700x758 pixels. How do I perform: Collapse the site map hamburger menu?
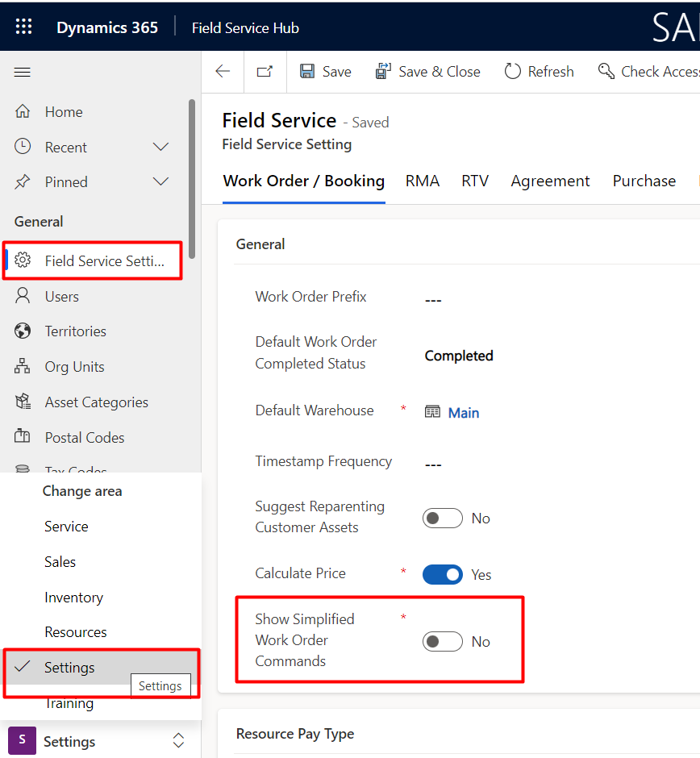tap(23, 73)
